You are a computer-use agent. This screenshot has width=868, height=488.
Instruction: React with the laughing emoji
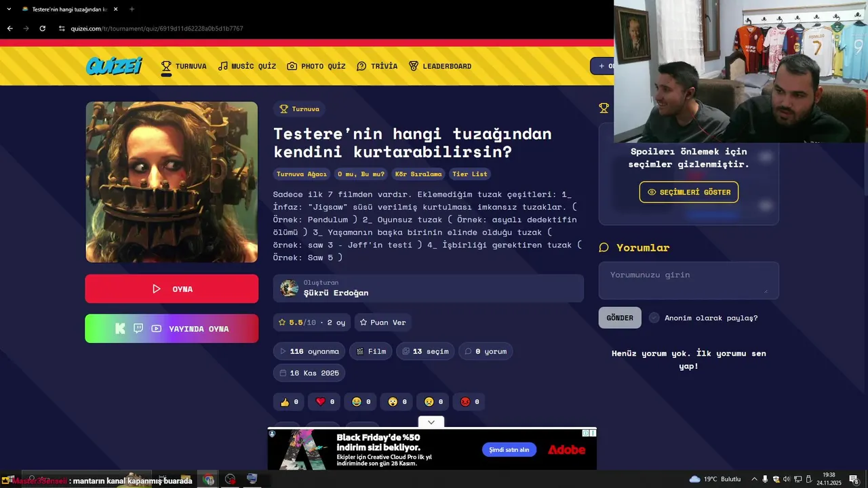pyautogui.click(x=361, y=402)
